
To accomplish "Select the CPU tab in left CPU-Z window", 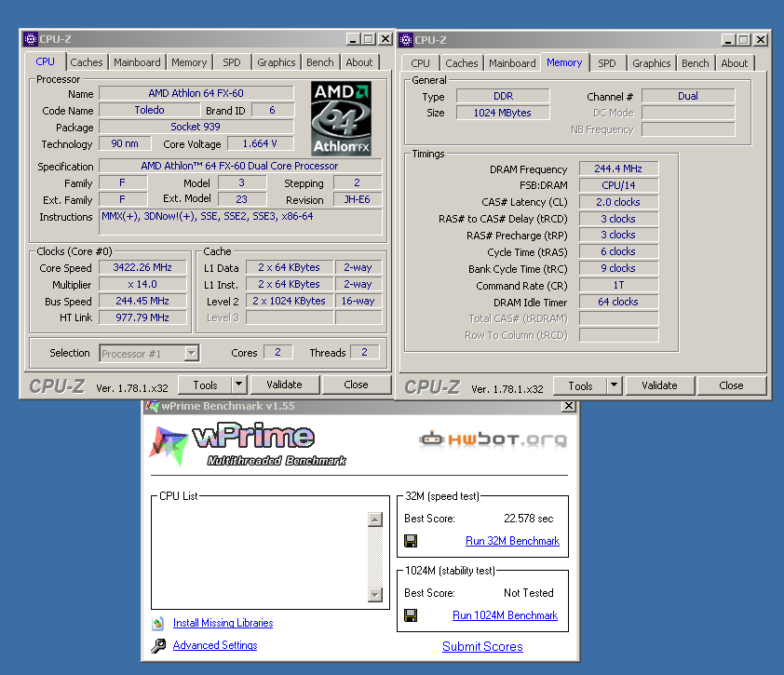I will coord(45,61).
